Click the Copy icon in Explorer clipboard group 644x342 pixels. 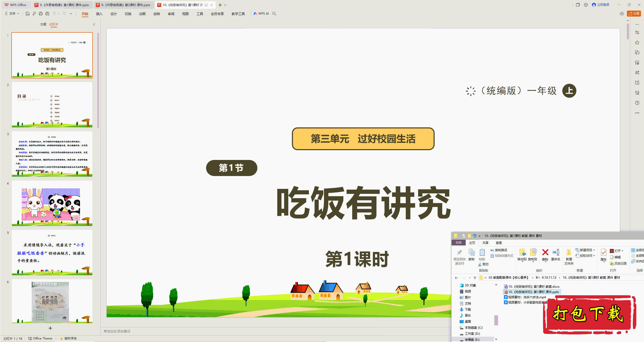pos(471,252)
